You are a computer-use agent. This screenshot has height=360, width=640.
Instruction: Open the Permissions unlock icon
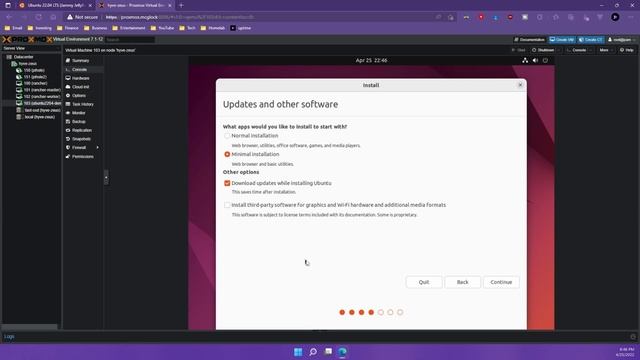point(68,156)
